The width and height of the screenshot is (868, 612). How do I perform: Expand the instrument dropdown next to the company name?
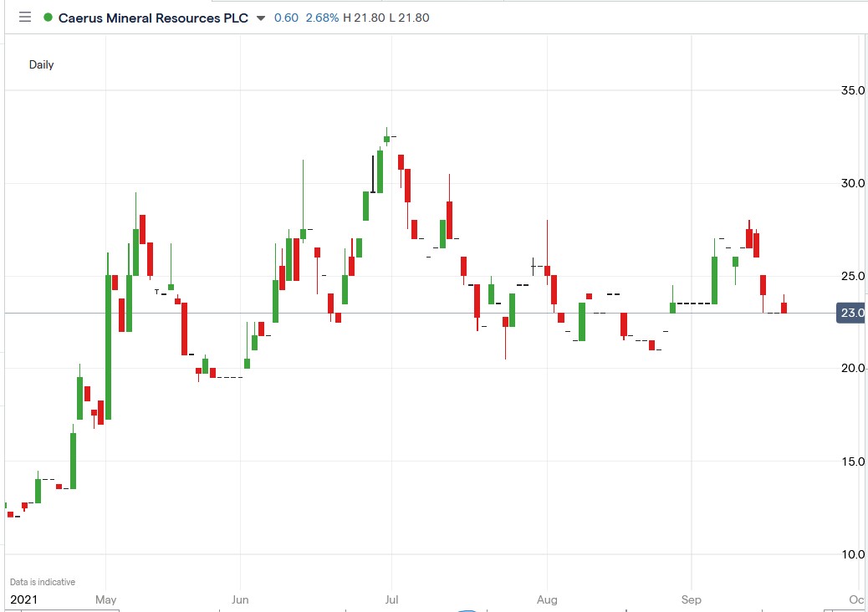(x=263, y=18)
